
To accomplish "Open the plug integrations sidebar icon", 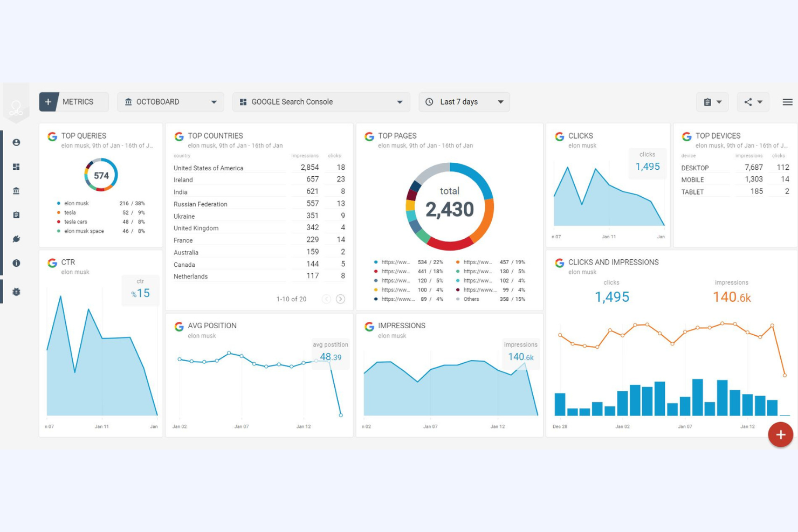I will (x=16, y=239).
